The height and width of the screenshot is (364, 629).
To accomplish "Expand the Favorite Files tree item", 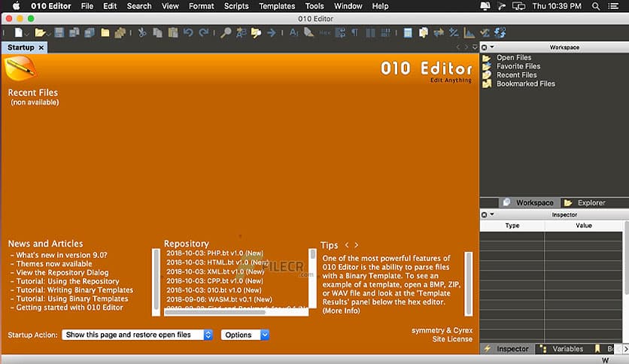I will click(518, 66).
